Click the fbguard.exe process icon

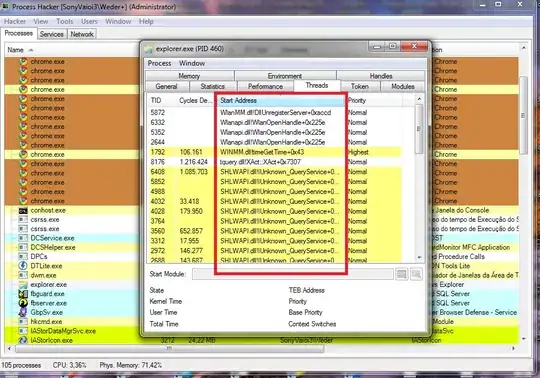[x=23, y=294]
